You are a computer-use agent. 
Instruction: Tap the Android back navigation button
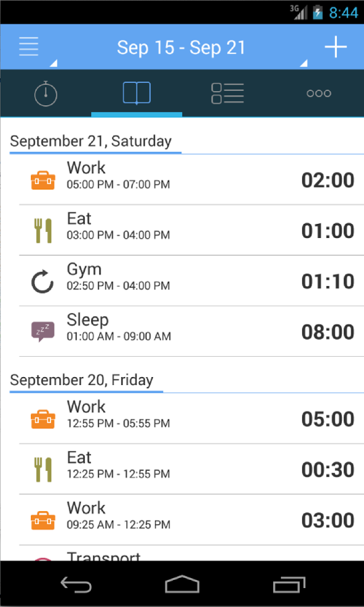[x=75, y=584]
